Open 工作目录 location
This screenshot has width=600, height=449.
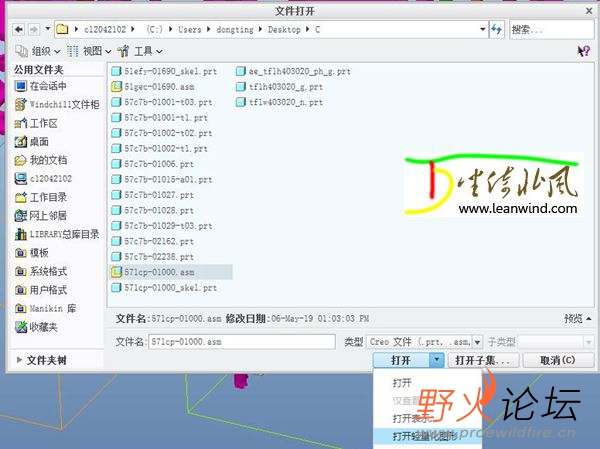41,197
